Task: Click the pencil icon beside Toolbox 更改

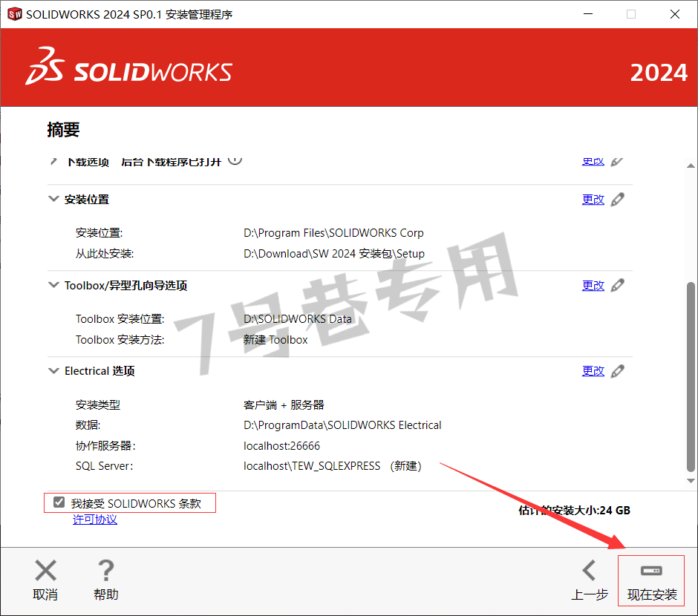Action: (617, 285)
